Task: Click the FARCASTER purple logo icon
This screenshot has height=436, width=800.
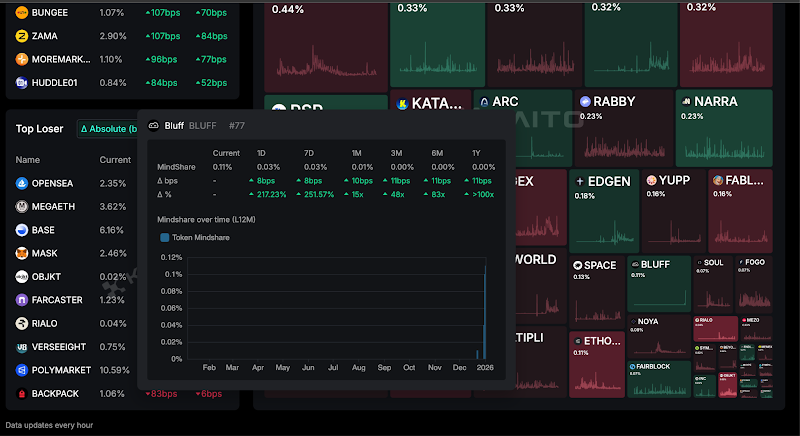Action: [x=21, y=300]
